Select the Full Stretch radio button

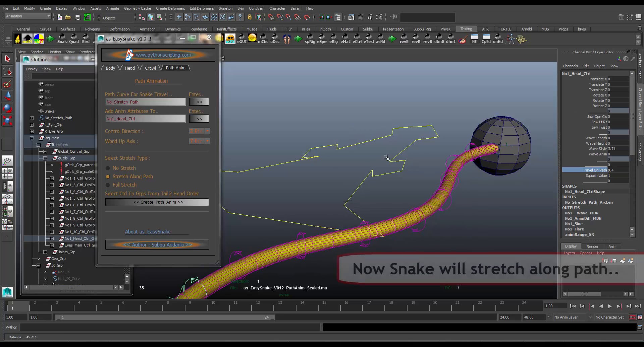(108, 185)
